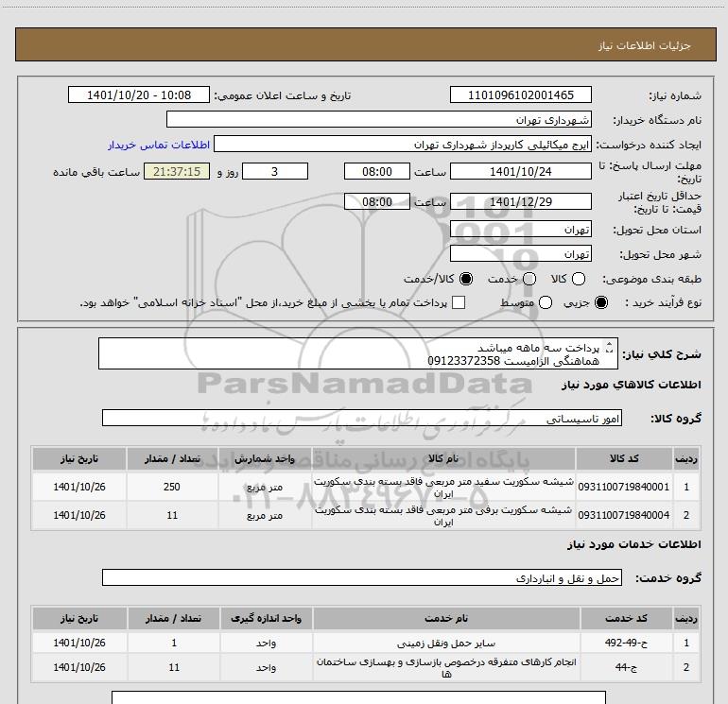This screenshot has height=704, width=728.
Task: Click the شهر محل تحویل field
Action: coord(520,253)
